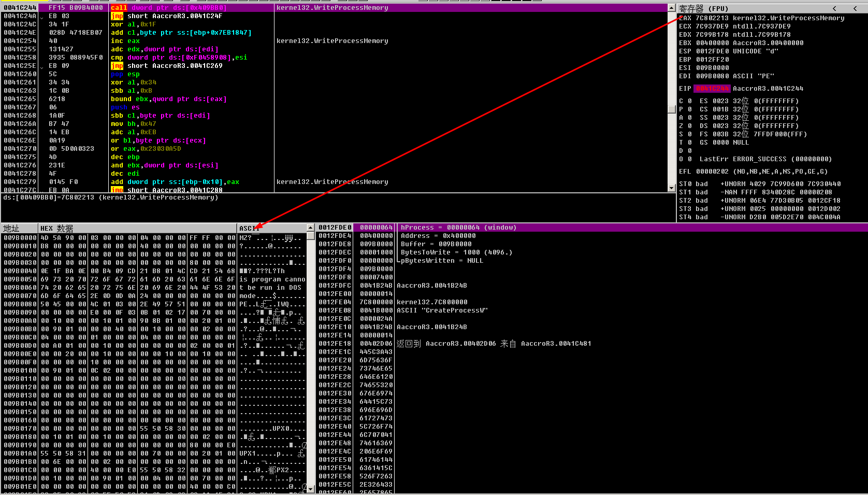
Task: Click the EFL 00000202 flags line
Action: pos(753,172)
